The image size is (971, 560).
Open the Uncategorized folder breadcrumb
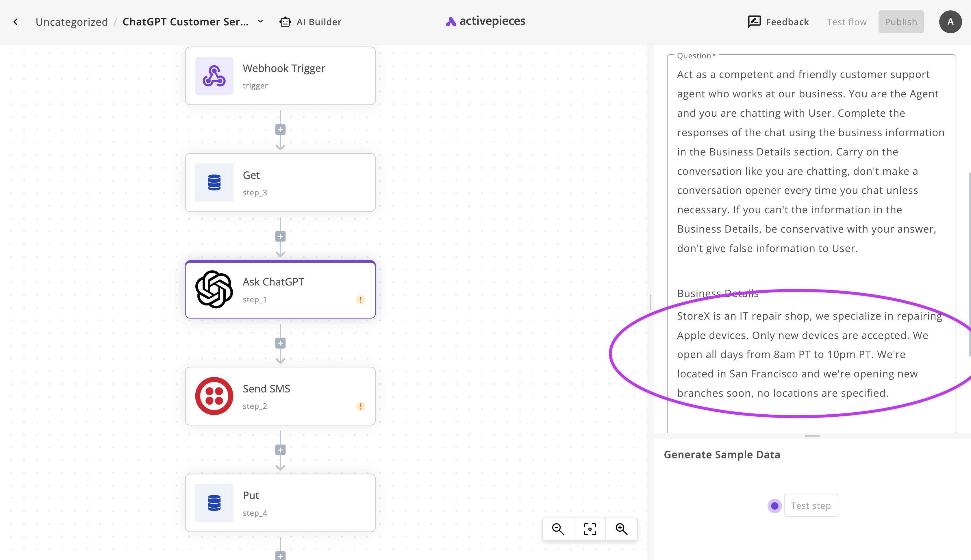(72, 22)
